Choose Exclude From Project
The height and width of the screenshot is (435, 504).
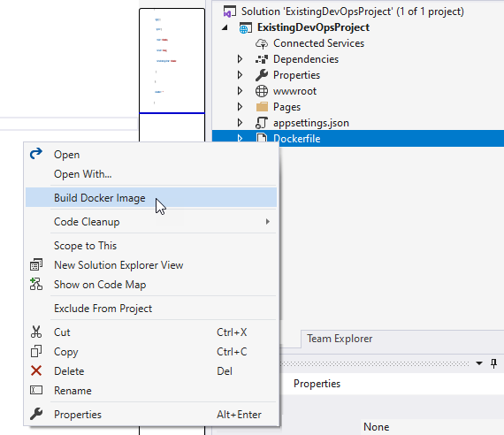click(151, 309)
